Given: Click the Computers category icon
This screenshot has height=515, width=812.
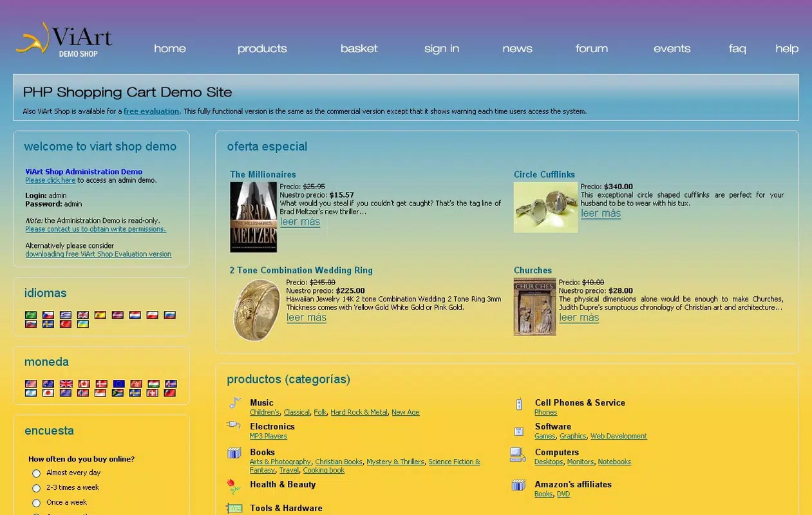Looking at the screenshot, I should [x=518, y=455].
